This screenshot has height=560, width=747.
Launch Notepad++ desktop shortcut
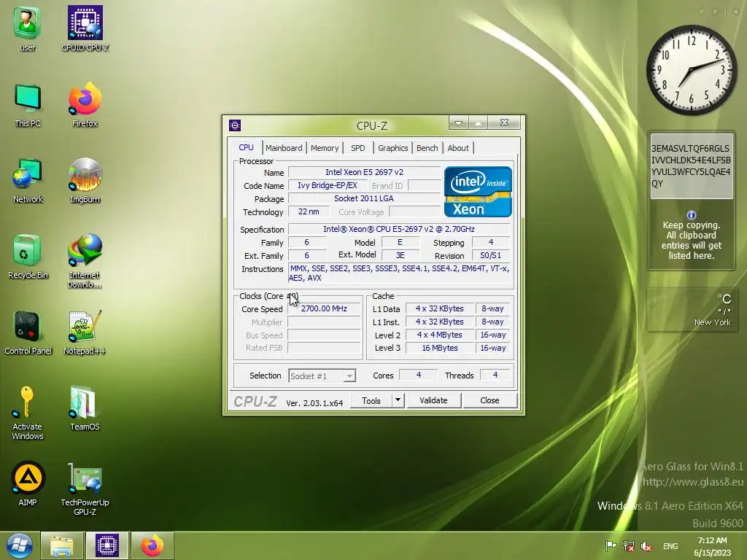85,332
